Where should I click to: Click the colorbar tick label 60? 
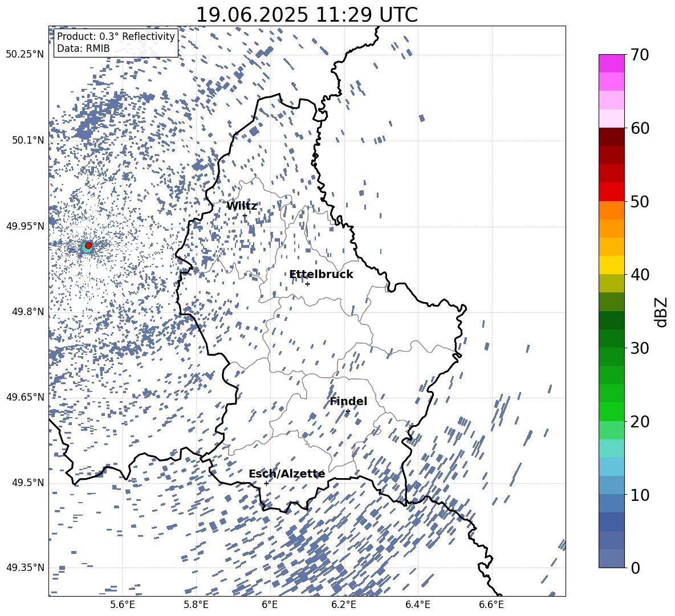point(640,128)
